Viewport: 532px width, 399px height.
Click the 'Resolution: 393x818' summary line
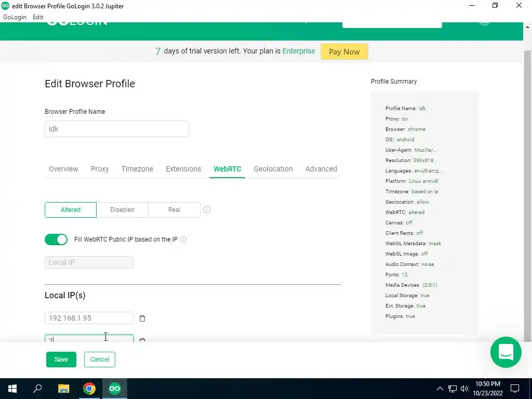pos(409,160)
